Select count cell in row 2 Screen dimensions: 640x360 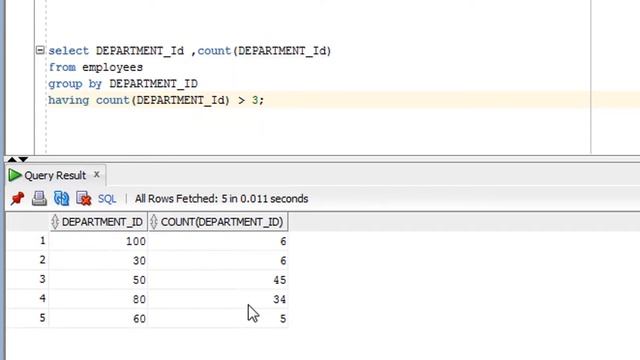[x=218, y=260]
